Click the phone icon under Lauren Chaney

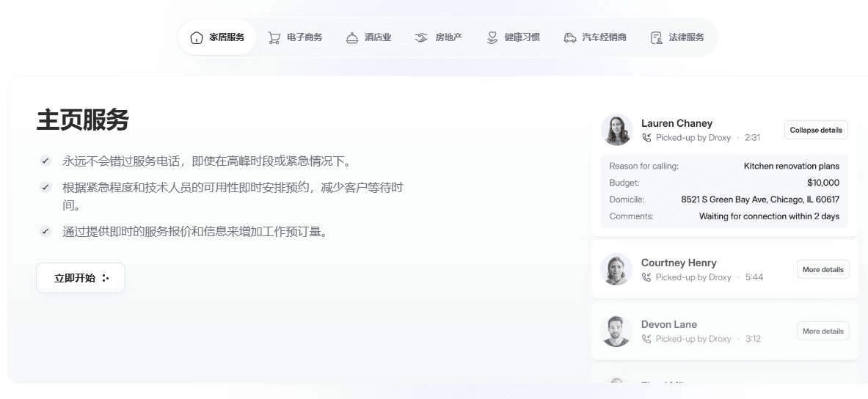pyautogui.click(x=646, y=138)
